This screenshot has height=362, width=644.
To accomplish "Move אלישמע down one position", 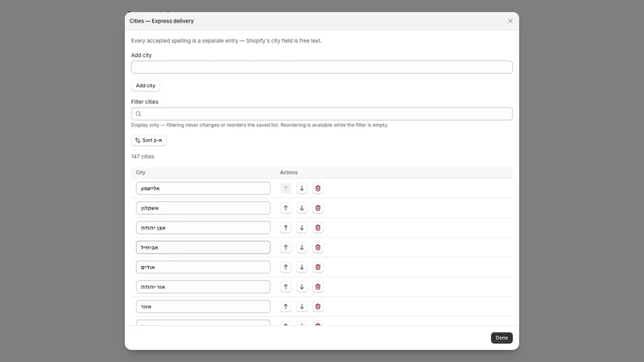I will 301,188.
